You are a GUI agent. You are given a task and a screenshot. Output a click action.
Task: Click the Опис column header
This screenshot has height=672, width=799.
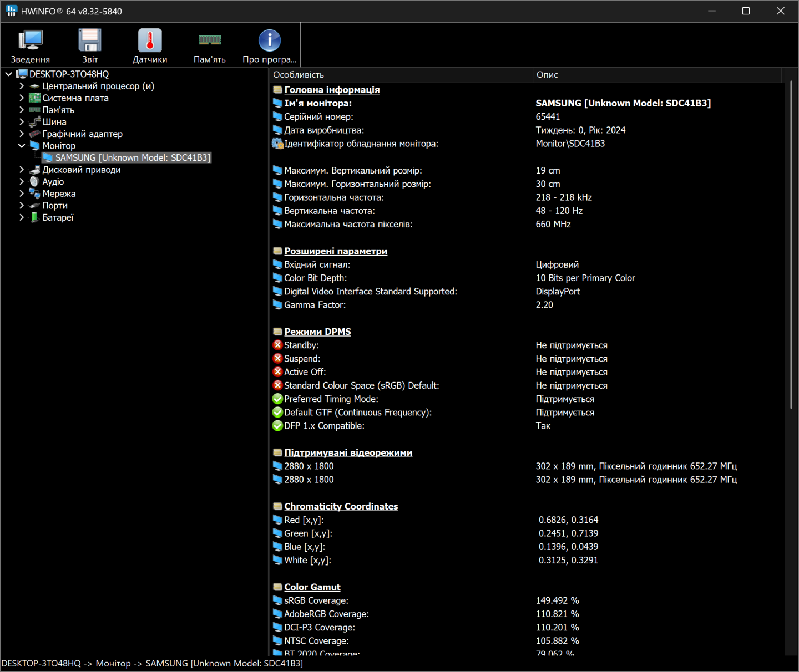[658, 75]
